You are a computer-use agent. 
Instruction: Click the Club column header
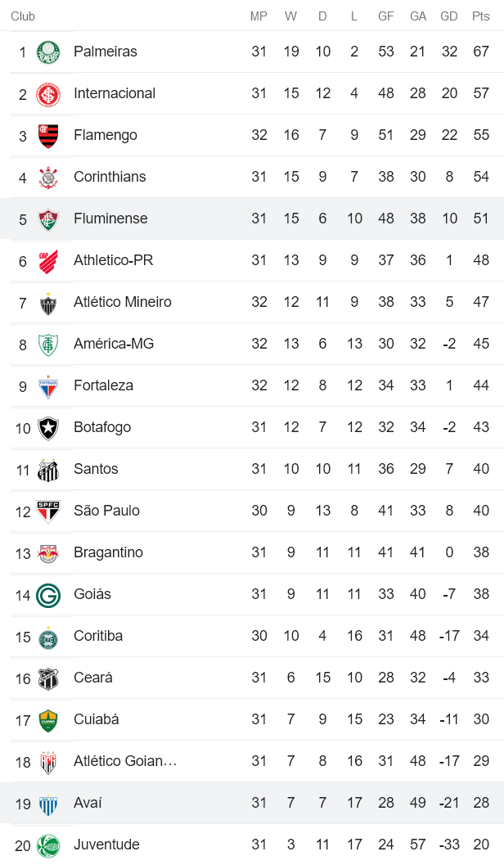[x=21, y=15]
